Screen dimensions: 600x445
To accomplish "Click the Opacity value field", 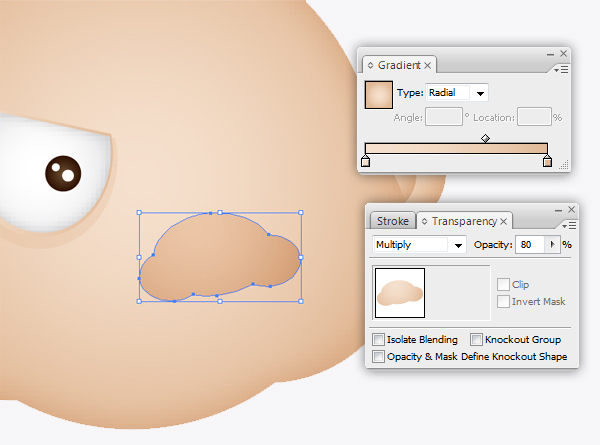I will (x=530, y=245).
